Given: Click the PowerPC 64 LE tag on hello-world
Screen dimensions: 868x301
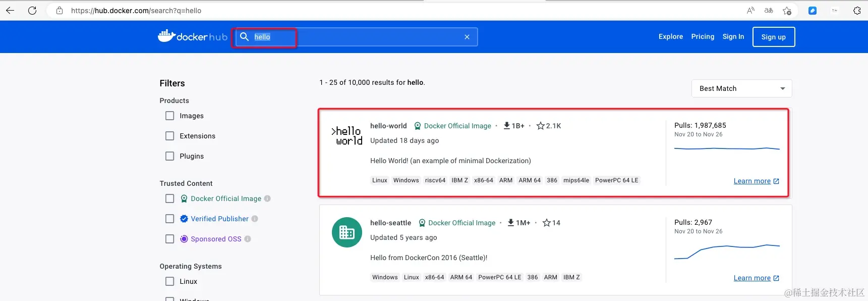Looking at the screenshot, I should coord(616,180).
